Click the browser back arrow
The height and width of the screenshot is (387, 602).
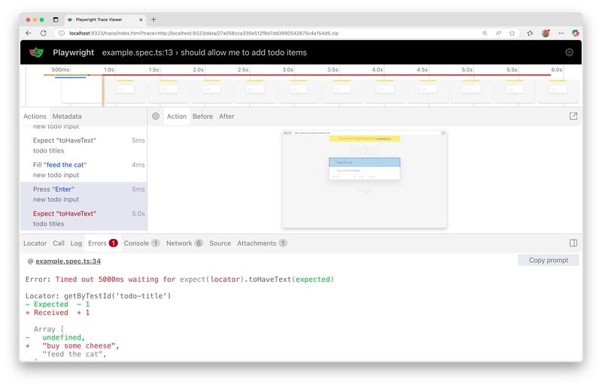pyautogui.click(x=28, y=33)
